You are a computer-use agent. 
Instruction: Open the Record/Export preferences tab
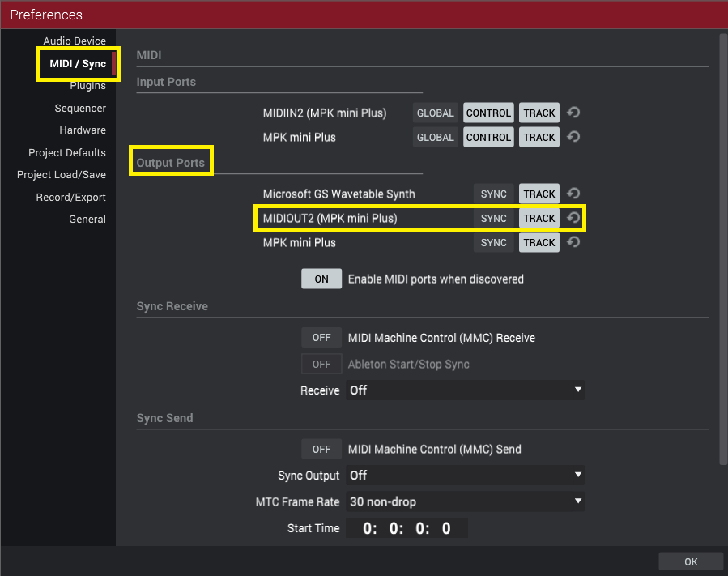pyautogui.click(x=70, y=198)
